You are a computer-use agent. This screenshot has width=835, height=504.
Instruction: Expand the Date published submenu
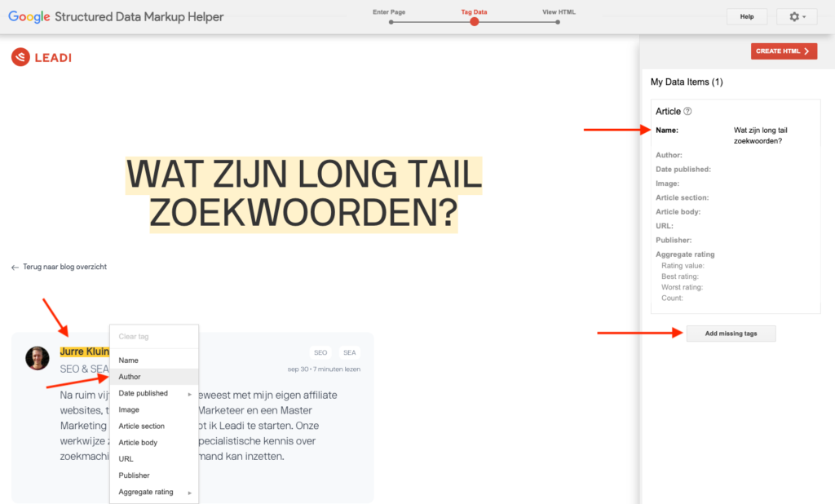(154, 393)
